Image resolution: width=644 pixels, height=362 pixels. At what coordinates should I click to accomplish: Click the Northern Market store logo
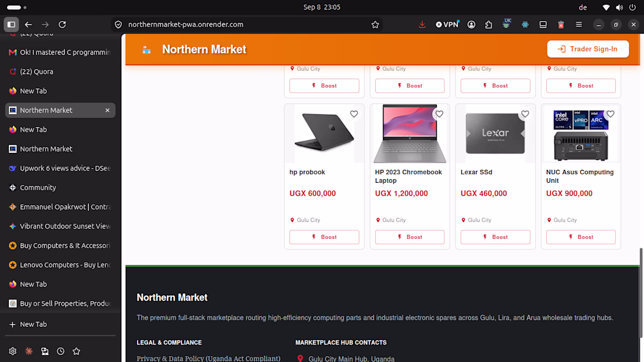(x=146, y=50)
